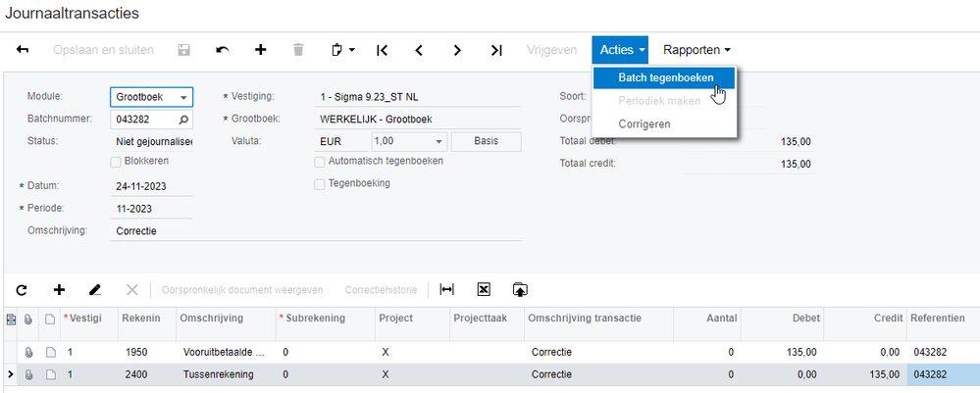The height and width of the screenshot is (393, 980).
Task: Click the note icon on row 1950
Action: coord(51,353)
